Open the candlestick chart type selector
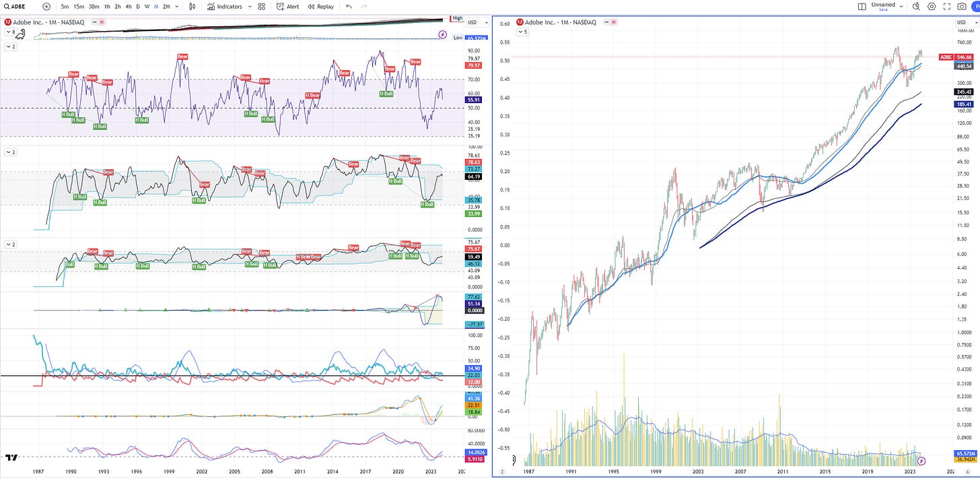This screenshot has width=980, height=479. tap(193, 6)
